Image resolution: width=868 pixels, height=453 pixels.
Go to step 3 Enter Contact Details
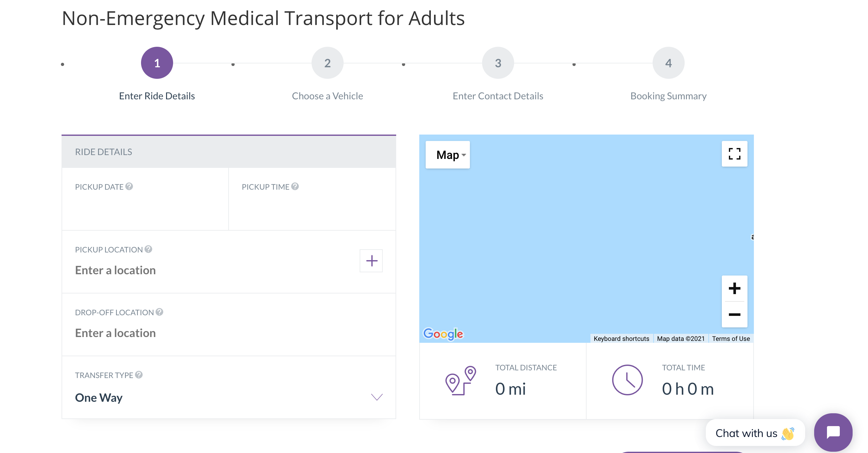(x=498, y=63)
